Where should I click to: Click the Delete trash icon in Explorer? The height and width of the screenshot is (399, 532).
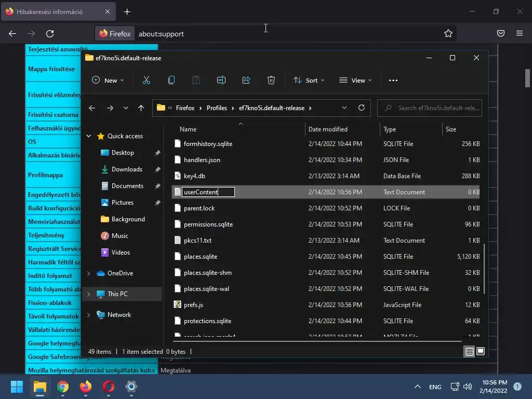click(x=271, y=81)
